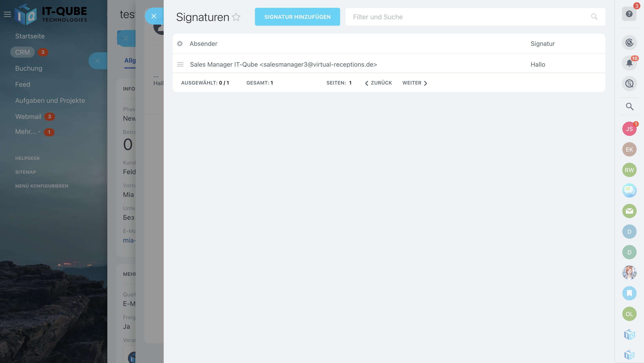Open row actions menu for Sales Manager signature
The width and height of the screenshot is (644, 363).
(x=180, y=64)
